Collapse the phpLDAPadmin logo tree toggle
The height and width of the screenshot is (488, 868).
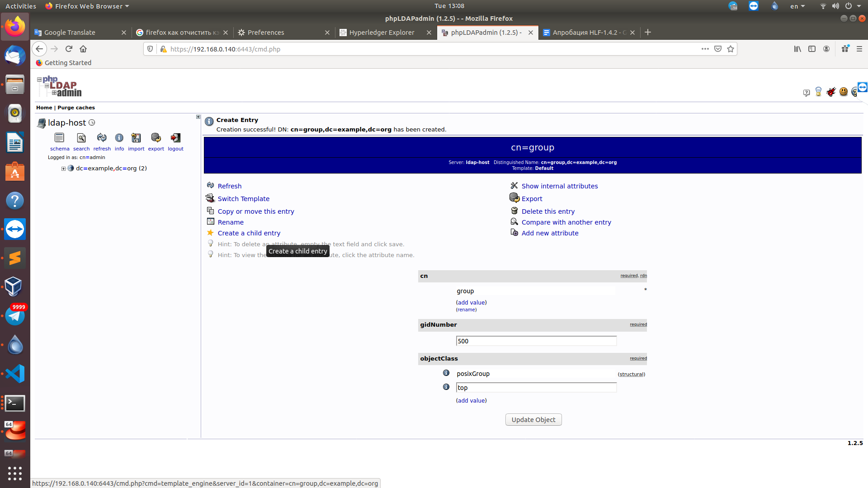point(39,80)
